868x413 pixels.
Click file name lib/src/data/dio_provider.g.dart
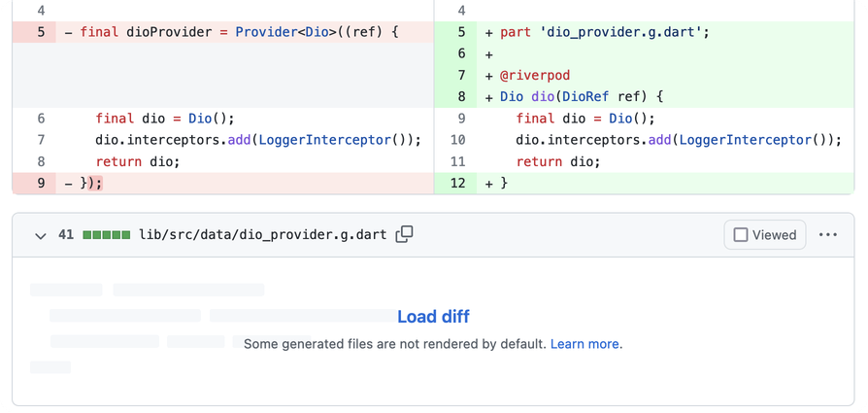click(262, 234)
